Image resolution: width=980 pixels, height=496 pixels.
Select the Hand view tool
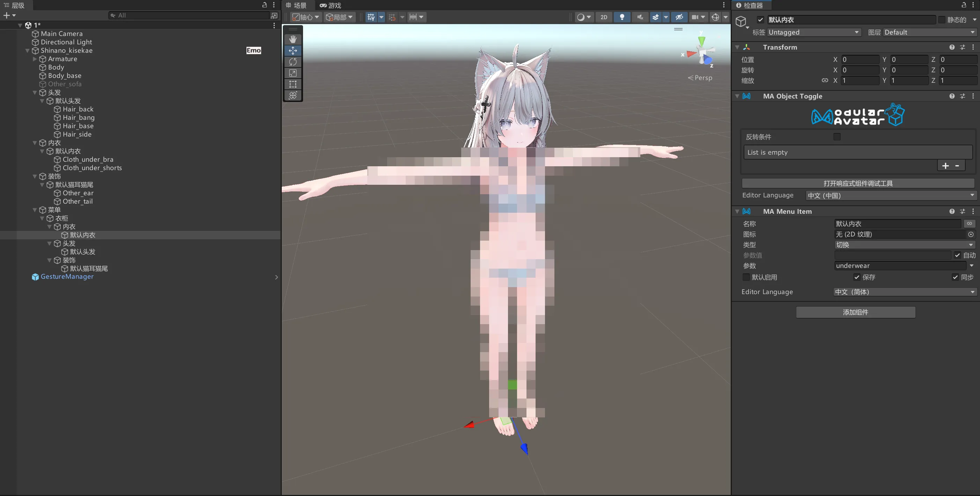[293, 39]
